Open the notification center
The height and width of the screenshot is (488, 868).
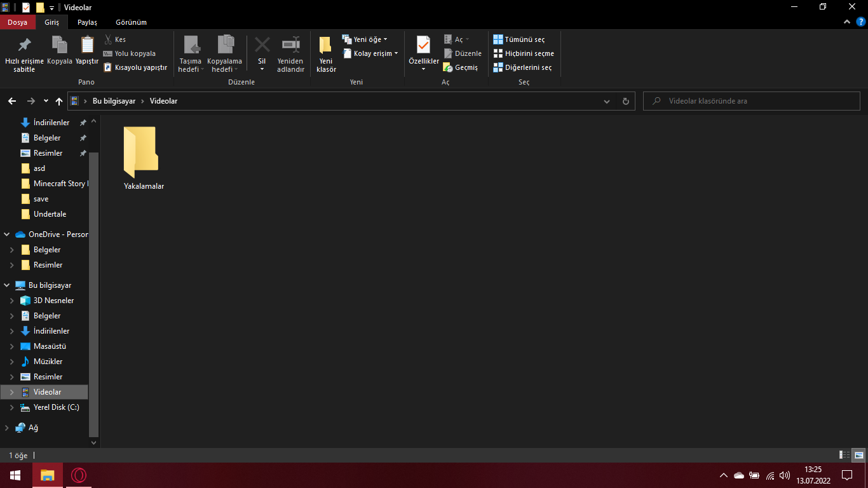pos(846,475)
